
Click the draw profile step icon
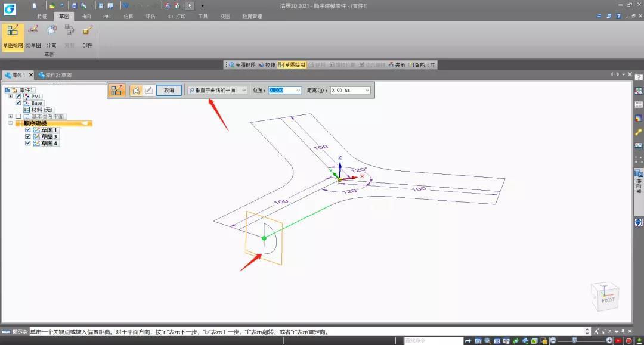[148, 90]
